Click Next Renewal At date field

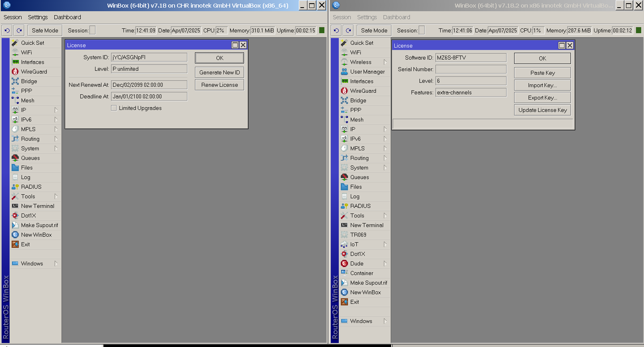[x=149, y=85]
